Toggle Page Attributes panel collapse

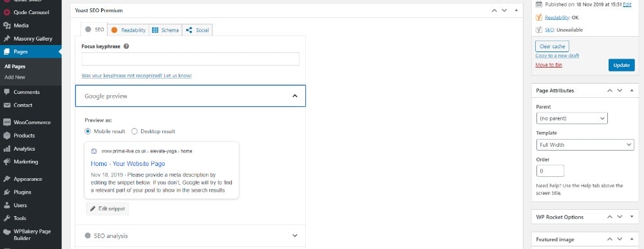pos(632,91)
